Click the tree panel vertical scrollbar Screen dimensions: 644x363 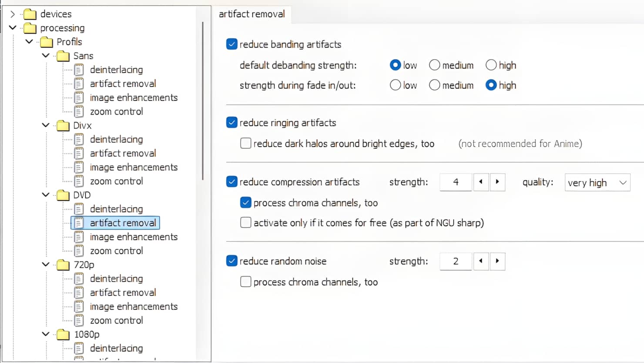pyautogui.click(x=203, y=100)
